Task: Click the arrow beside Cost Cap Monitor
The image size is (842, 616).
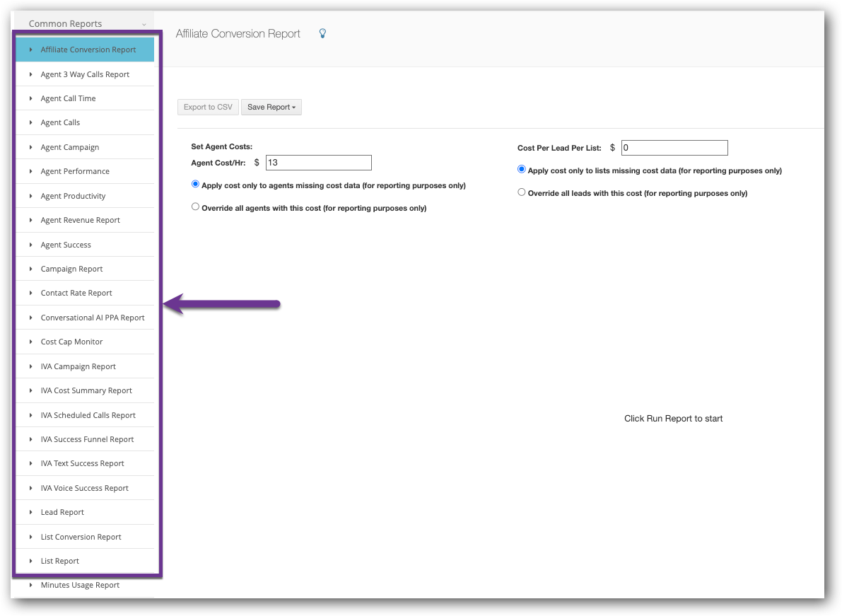Action: [30, 342]
